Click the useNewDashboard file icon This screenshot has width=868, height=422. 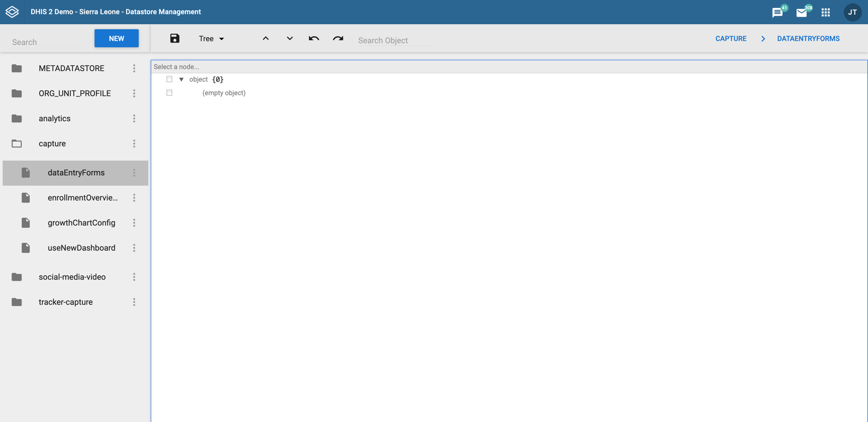pyautogui.click(x=26, y=248)
